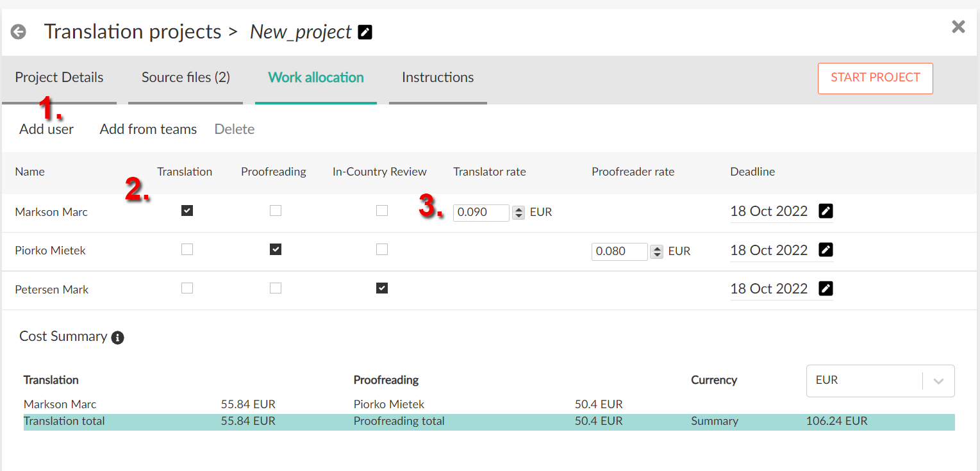Go to the Instructions tab

tap(438, 78)
